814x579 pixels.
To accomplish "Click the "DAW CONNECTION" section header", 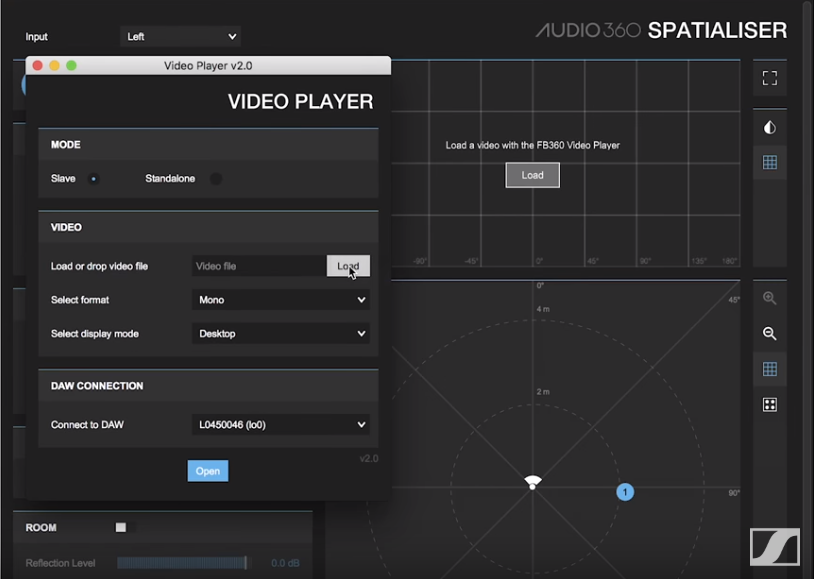I will (97, 386).
